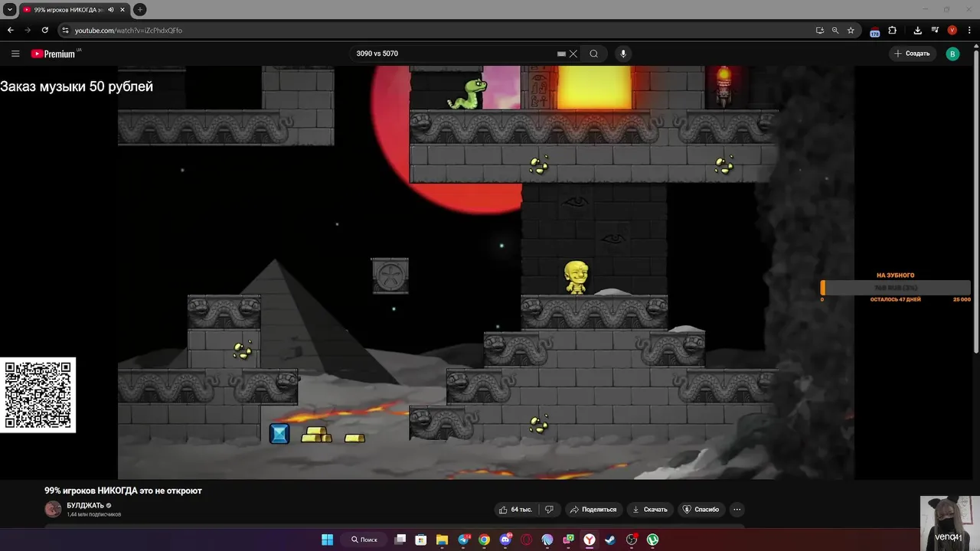The image size is (980, 551).
Task: Open Yandex Browser from taskbar
Action: pyautogui.click(x=590, y=540)
